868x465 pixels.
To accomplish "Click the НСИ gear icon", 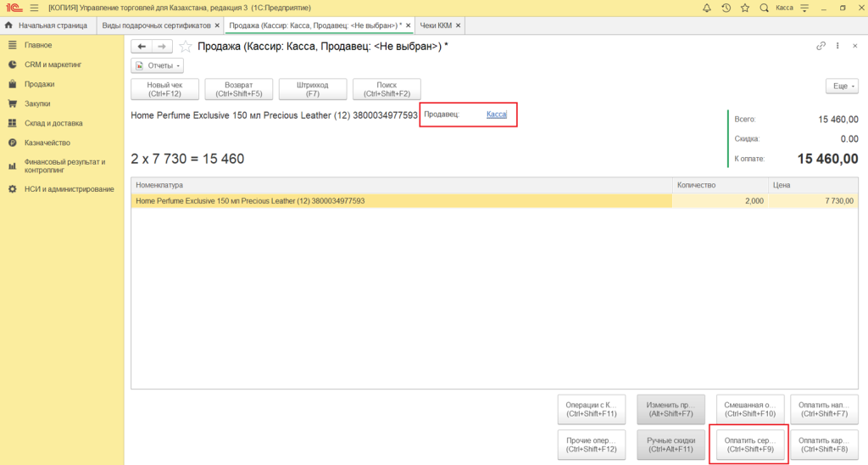I will pyautogui.click(x=12, y=189).
